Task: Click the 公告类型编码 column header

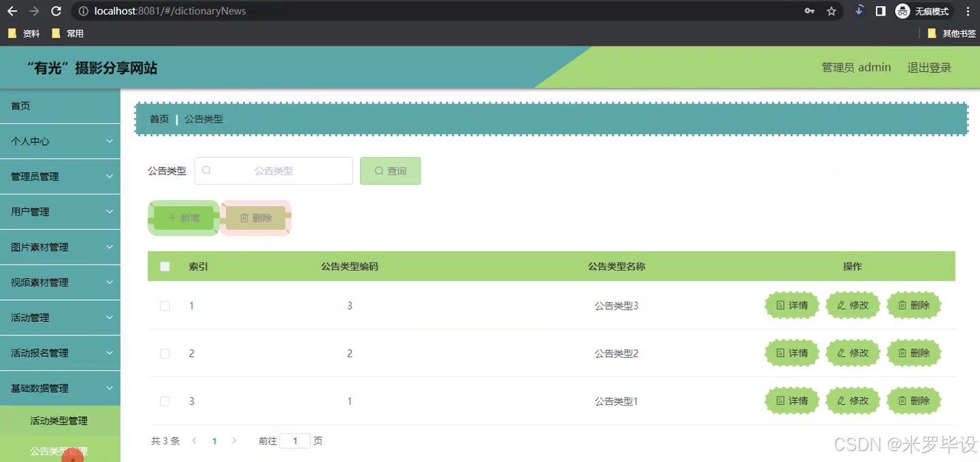Action: (x=350, y=267)
